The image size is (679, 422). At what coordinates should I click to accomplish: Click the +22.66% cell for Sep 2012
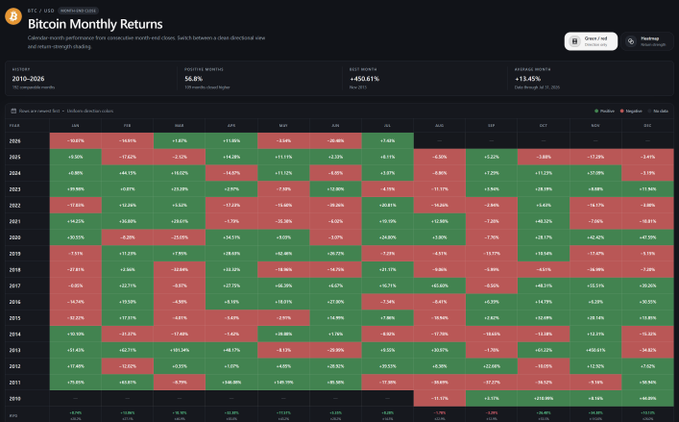pos(491,366)
